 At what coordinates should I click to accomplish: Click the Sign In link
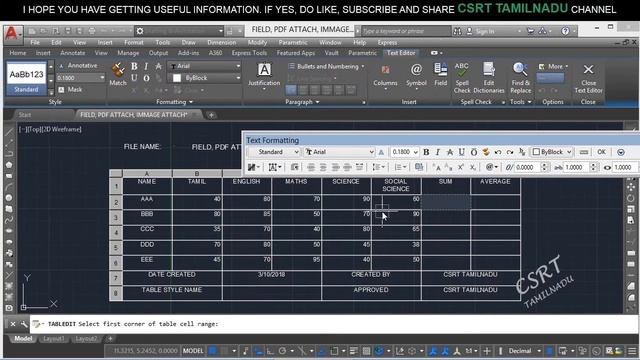pos(485,31)
